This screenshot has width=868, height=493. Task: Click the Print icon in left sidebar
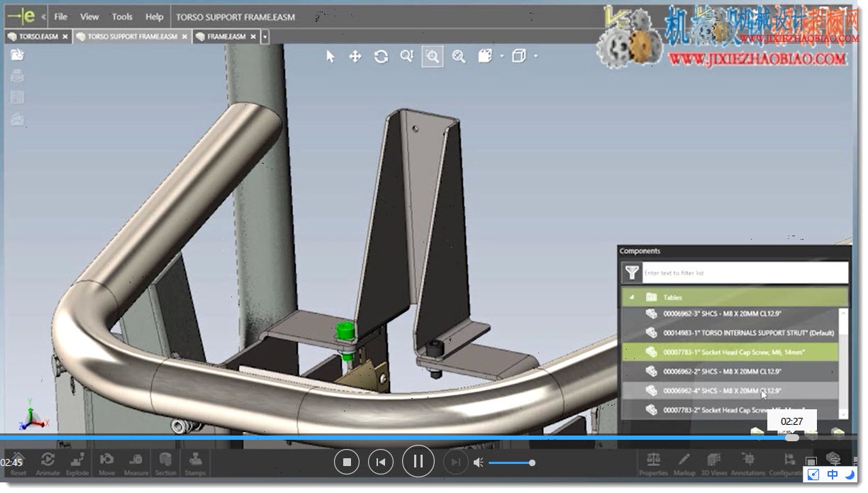pyautogui.click(x=18, y=77)
